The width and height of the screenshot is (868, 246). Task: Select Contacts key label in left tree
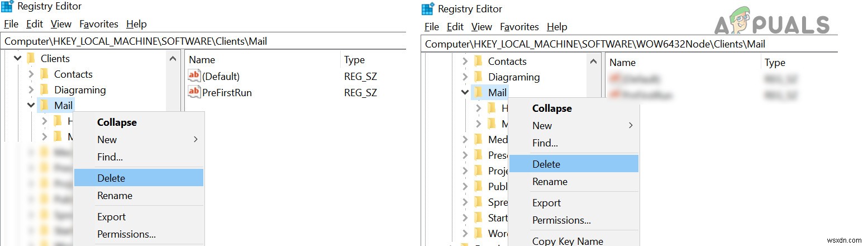73,74
